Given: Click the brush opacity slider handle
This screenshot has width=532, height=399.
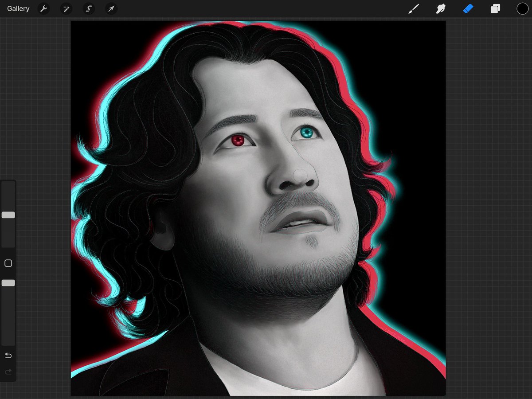Looking at the screenshot, I should coord(8,283).
